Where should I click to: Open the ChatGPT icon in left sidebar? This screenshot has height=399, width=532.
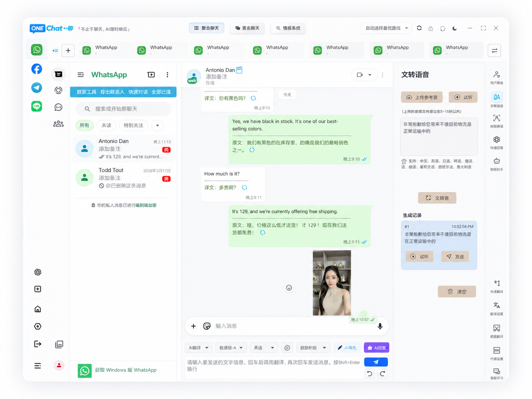pos(37,272)
